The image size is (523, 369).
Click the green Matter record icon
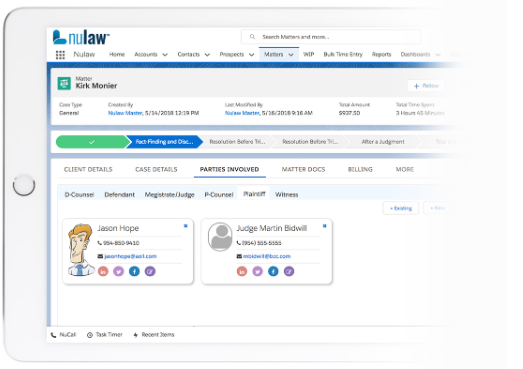64,83
